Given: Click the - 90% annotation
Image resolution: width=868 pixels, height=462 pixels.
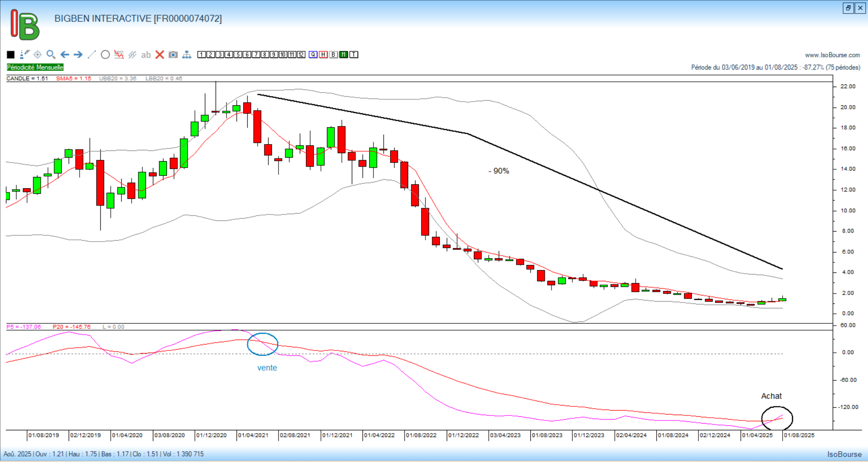Looking at the screenshot, I should tap(499, 171).
